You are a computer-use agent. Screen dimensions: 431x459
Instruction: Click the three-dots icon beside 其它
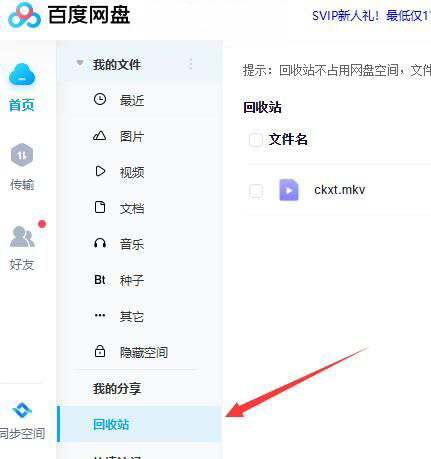[100, 315]
